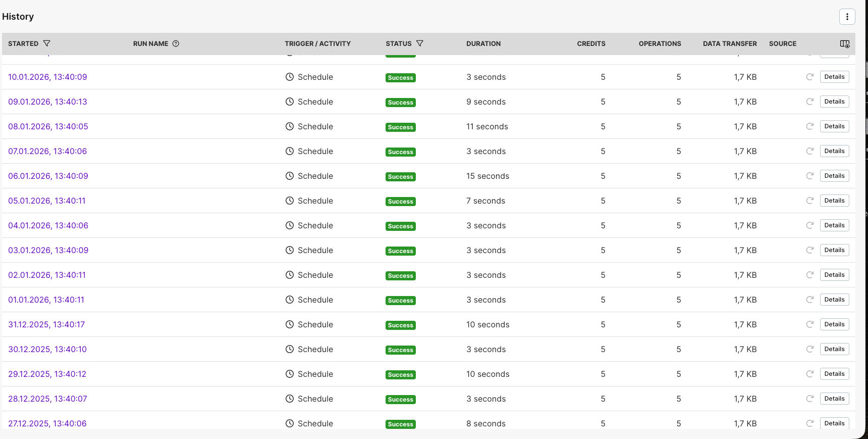
Task: Click the '11 seconds' duration cell
Action: click(x=487, y=126)
